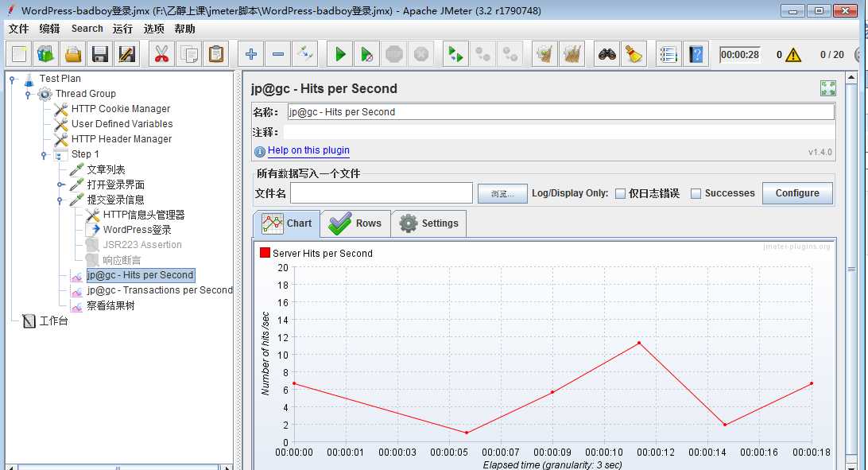Open the 帮助 menu
The image size is (868, 470).
[184, 29]
